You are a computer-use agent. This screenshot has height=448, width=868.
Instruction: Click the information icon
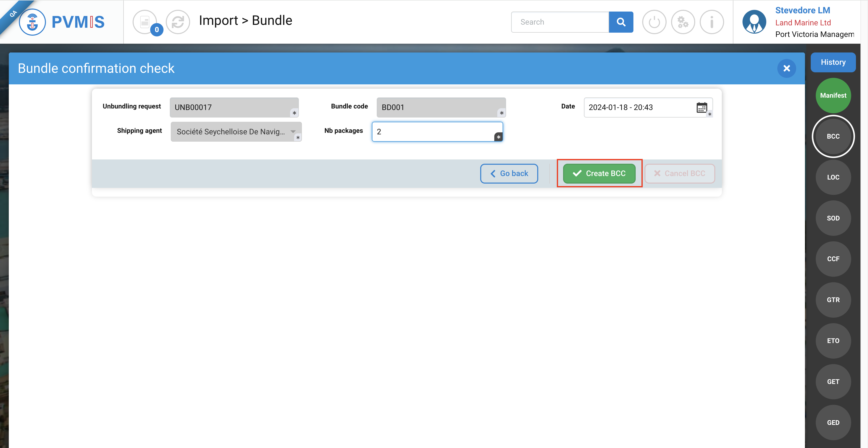point(712,22)
